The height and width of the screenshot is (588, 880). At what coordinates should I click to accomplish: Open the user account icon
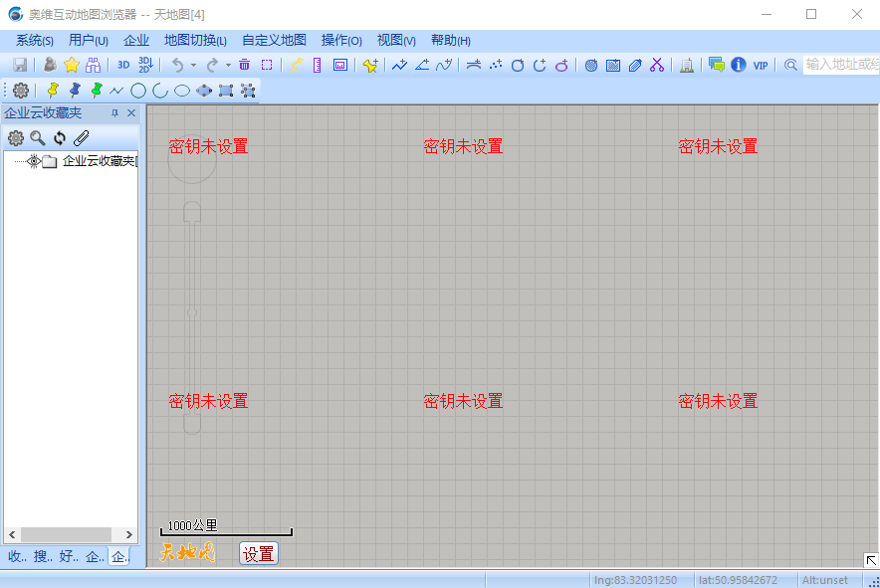[x=50, y=65]
